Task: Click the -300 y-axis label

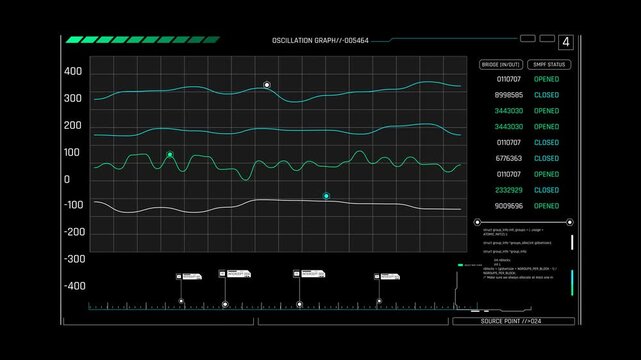Action: tap(74, 259)
